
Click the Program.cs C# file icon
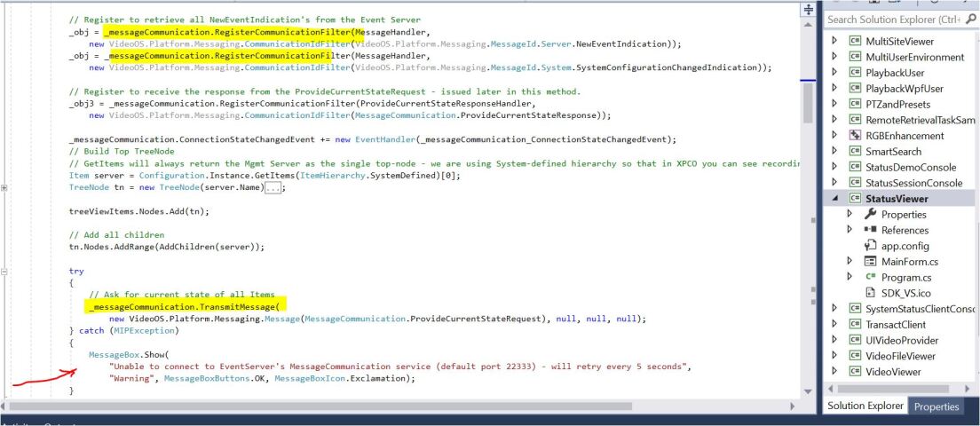click(x=870, y=277)
